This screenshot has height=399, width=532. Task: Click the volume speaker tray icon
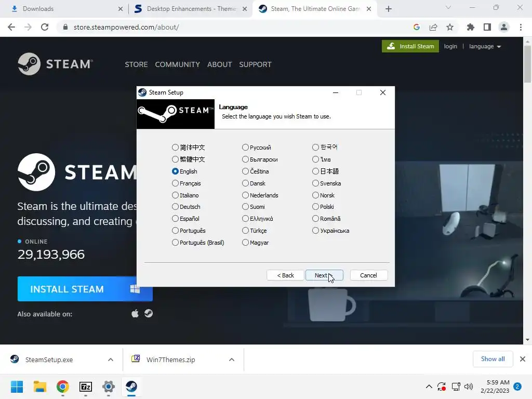pyautogui.click(x=469, y=387)
